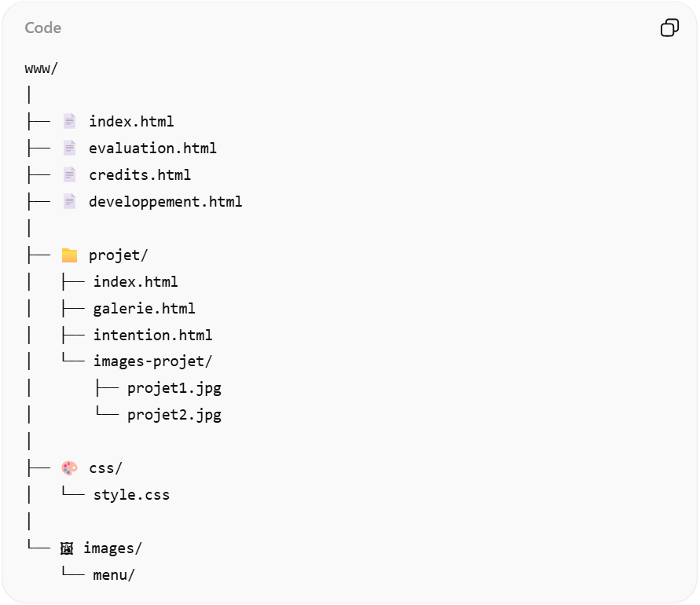
Task: Select the www/ root folder text
Action: [x=42, y=68]
